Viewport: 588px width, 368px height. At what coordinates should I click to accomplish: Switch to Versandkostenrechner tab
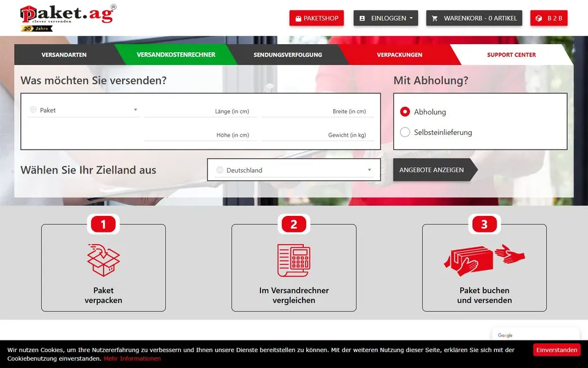tap(176, 55)
